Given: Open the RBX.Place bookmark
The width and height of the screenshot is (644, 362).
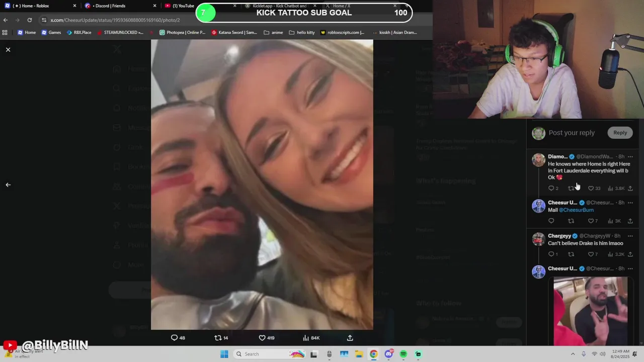Looking at the screenshot, I should [79, 32].
